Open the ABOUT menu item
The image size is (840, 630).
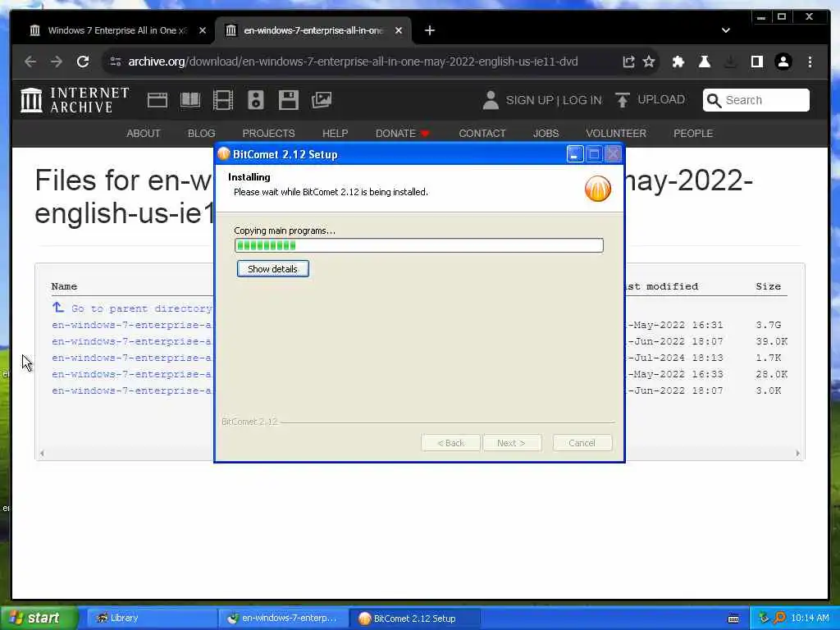click(143, 134)
